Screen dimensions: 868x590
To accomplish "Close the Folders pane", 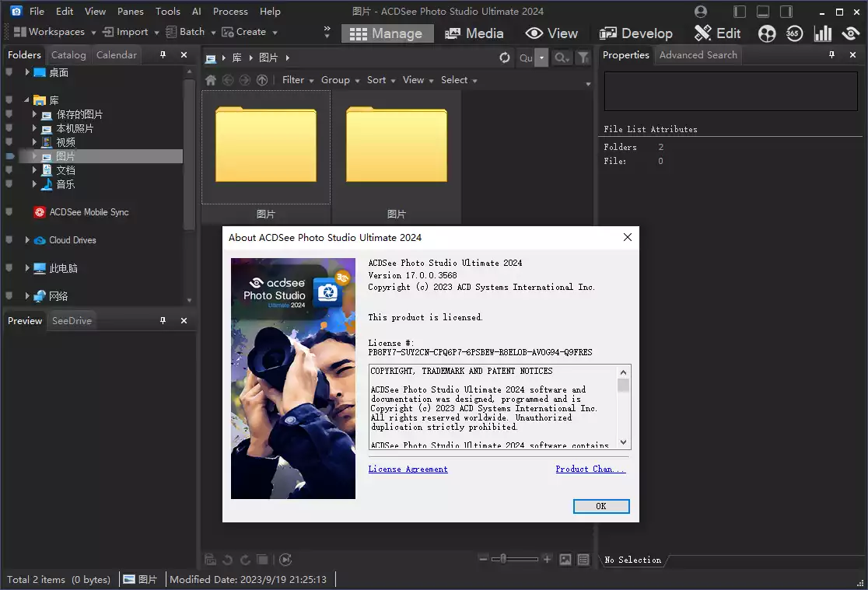I will (184, 54).
